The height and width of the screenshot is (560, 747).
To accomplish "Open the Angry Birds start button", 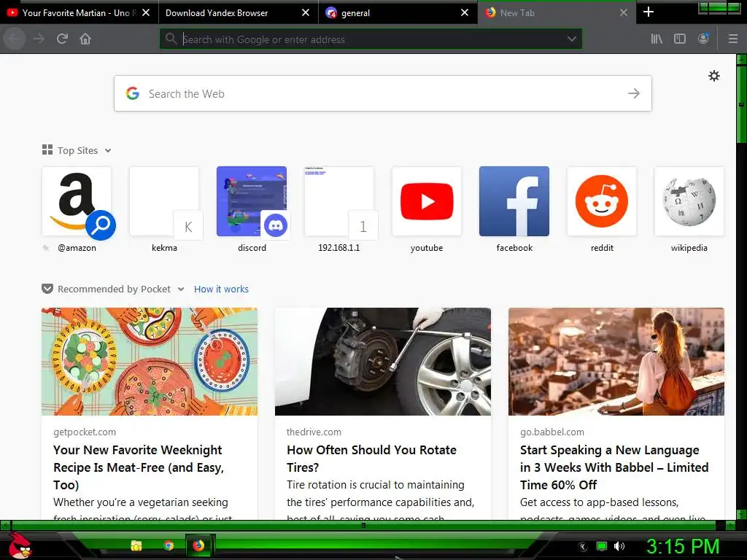I will point(20,545).
